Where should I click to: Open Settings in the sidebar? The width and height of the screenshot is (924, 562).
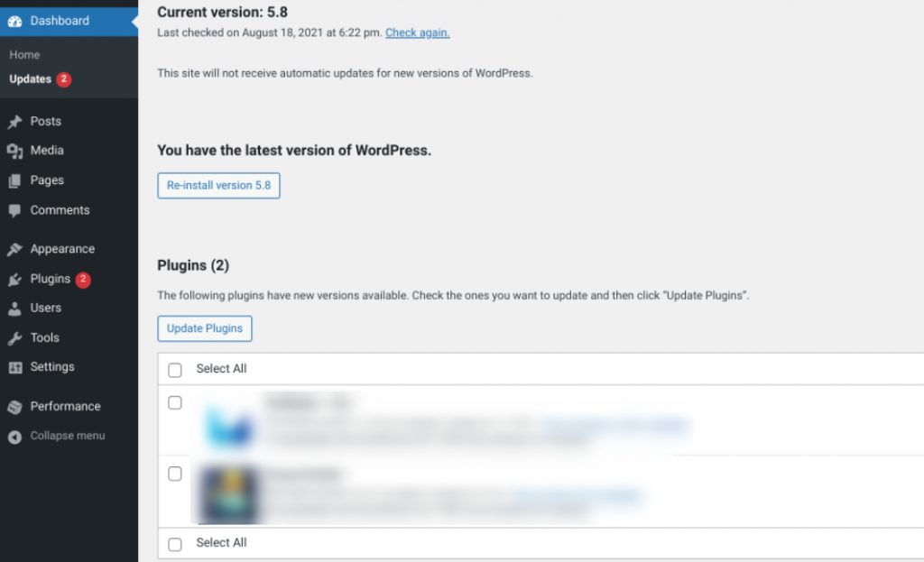51,367
